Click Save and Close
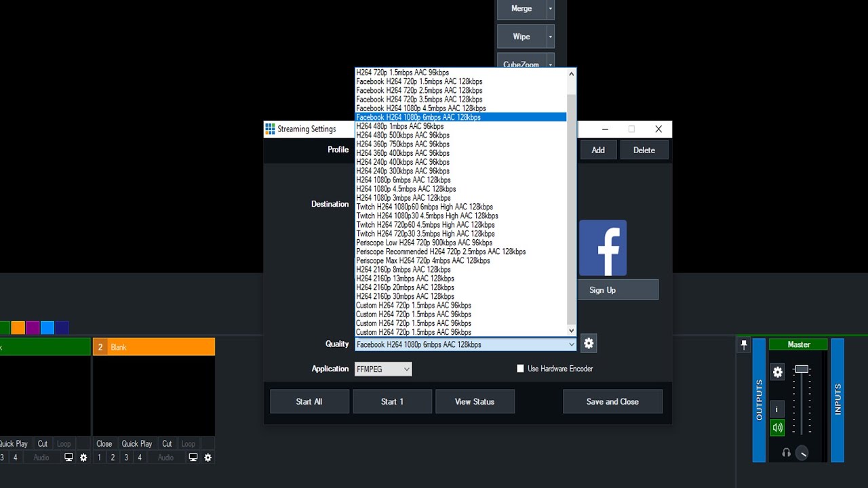 point(612,401)
